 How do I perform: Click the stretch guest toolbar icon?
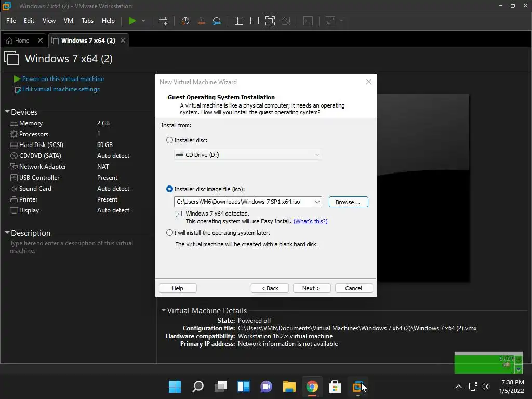(330, 21)
